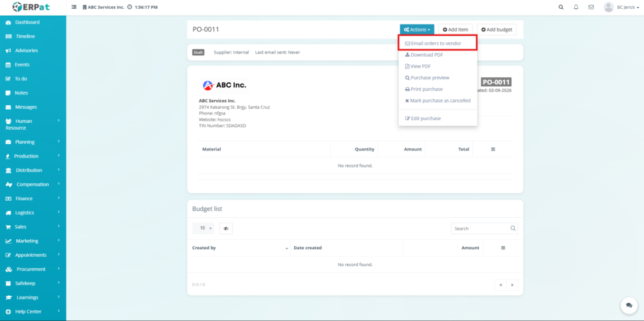Open Budget list column menu icon

(x=502, y=248)
